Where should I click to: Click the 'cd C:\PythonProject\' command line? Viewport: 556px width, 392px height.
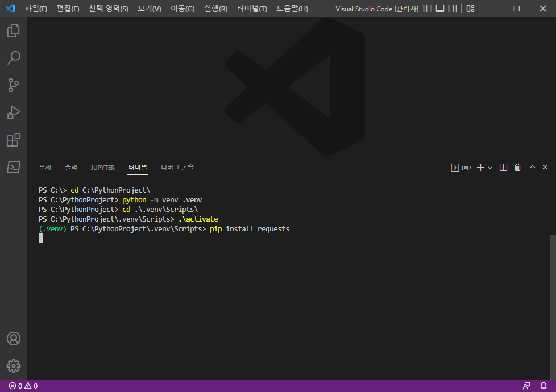coord(110,190)
